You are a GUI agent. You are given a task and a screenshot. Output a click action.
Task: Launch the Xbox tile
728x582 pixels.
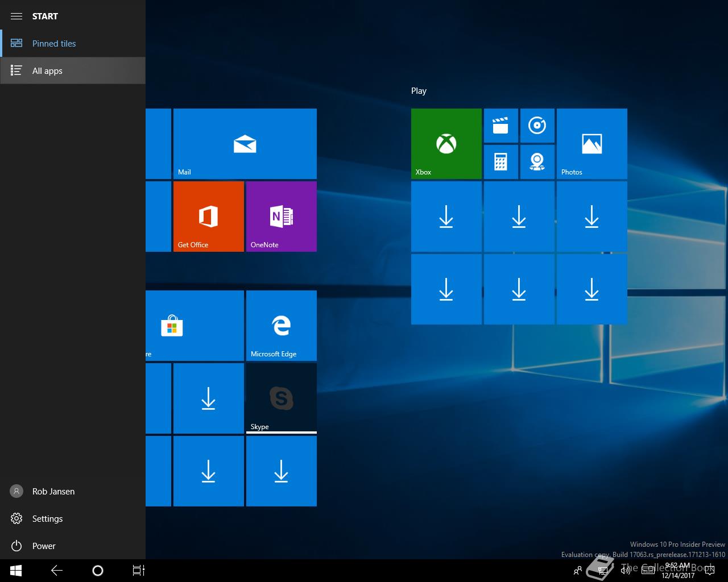(x=446, y=144)
